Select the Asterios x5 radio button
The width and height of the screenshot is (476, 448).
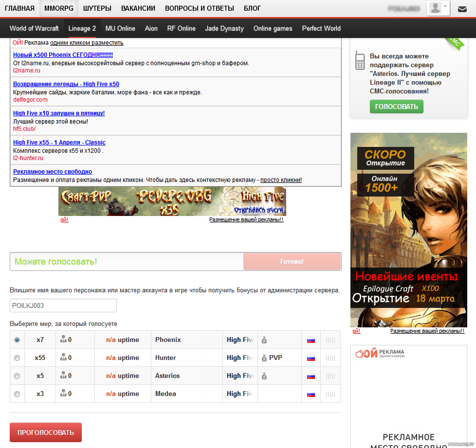click(17, 376)
